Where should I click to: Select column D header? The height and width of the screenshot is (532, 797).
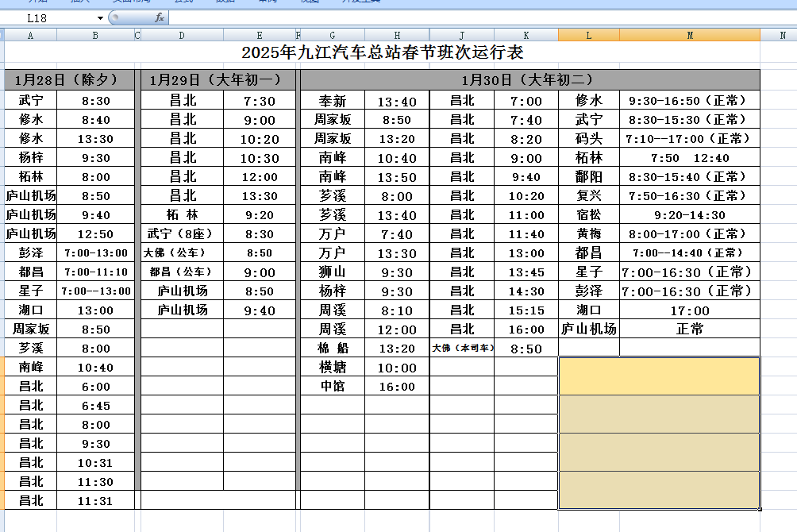pyautogui.click(x=182, y=35)
